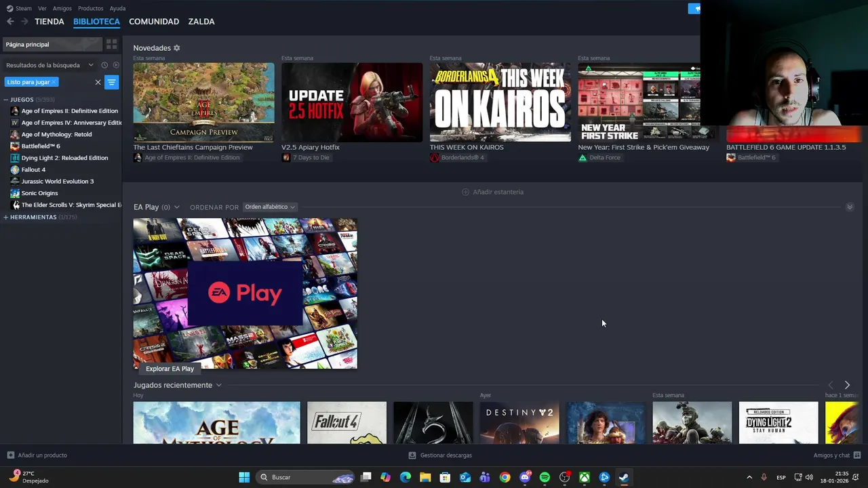Image resolution: width=868 pixels, height=488 pixels.
Task: Open the Ver menu
Action: click(x=42, y=8)
